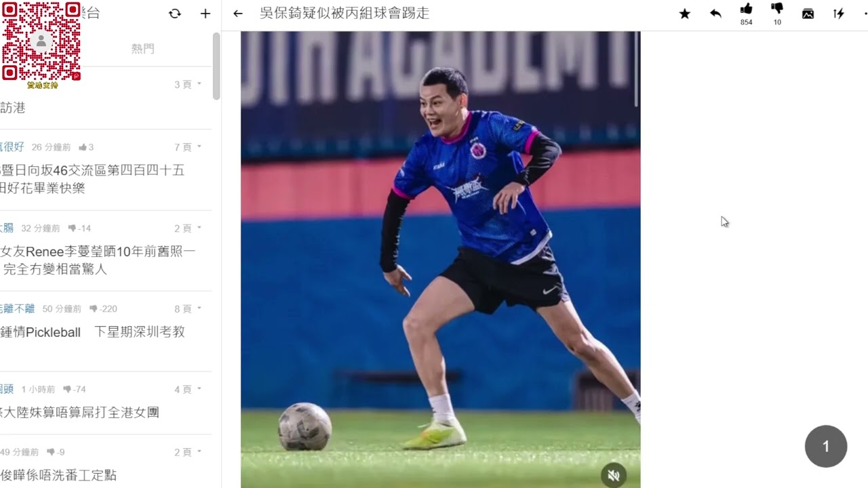868x488 pixels.
Task: Switch to the 熱門 tab
Action: pyautogui.click(x=143, y=49)
